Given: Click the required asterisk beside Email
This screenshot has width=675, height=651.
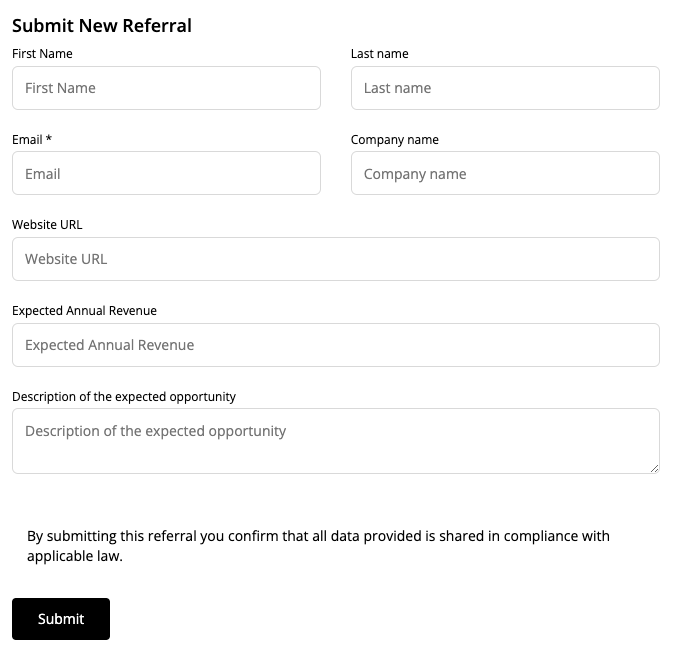Looking at the screenshot, I should pyautogui.click(x=49, y=140).
